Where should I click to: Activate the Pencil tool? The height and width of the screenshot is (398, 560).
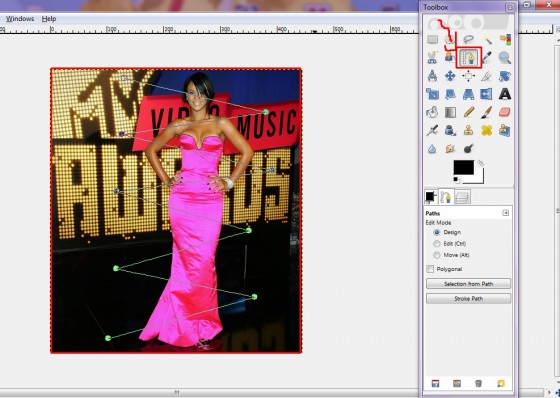tap(469, 112)
